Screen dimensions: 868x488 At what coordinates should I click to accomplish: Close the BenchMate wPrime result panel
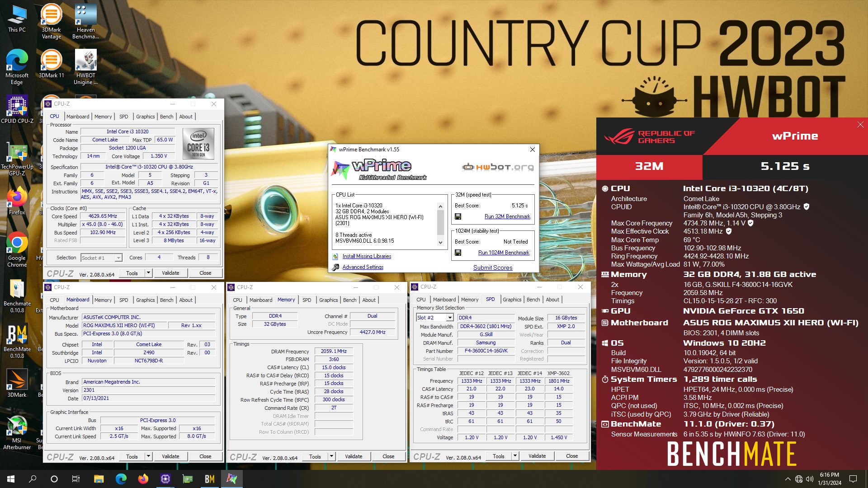click(x=860, y=125)
